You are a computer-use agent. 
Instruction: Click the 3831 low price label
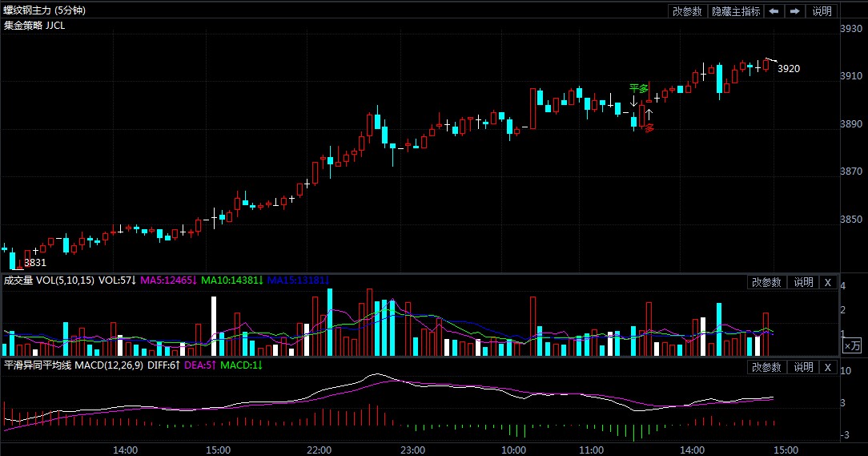coord(35,263)
